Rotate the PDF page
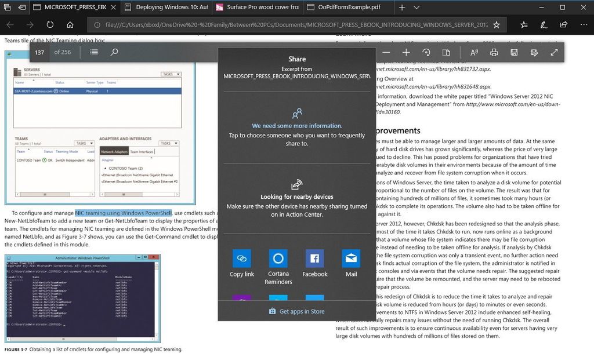594x364 pixels. (x=426, y=52)
